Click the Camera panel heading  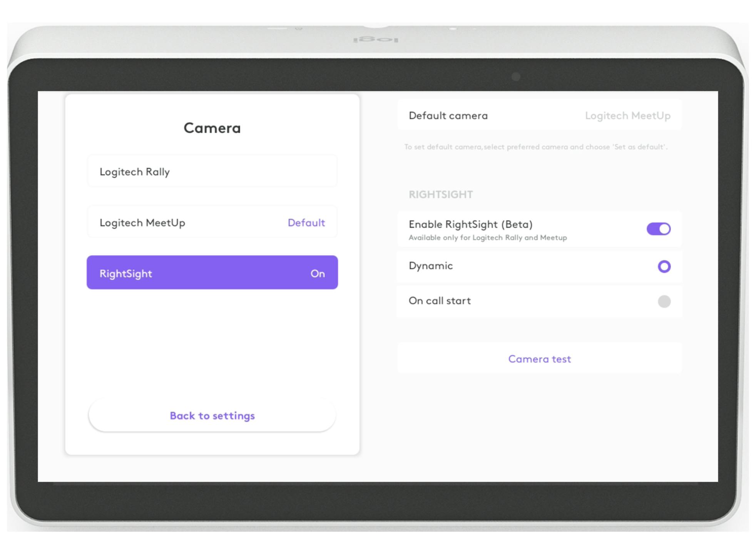[x=212, y=128]
